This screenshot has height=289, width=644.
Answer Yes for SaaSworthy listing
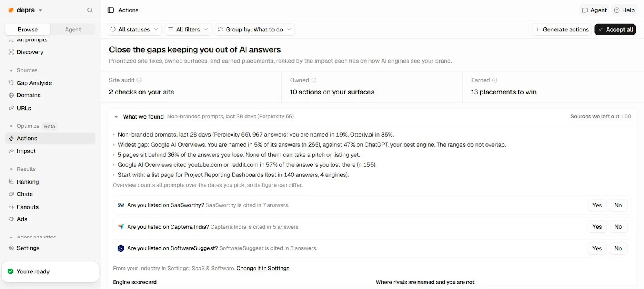click(597, 205)
